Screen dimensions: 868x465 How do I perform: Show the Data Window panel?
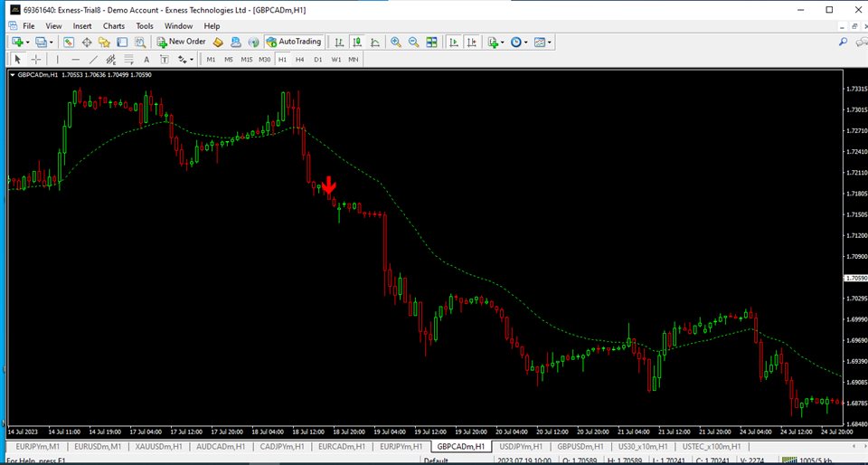[x=87, y=43]
